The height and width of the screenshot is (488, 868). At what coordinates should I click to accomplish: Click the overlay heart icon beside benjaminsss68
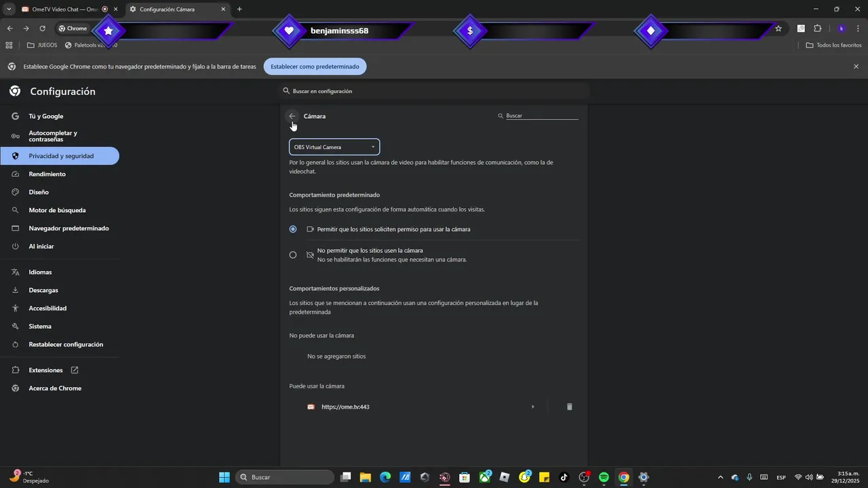pyautogui.click(x=290, y=30)
